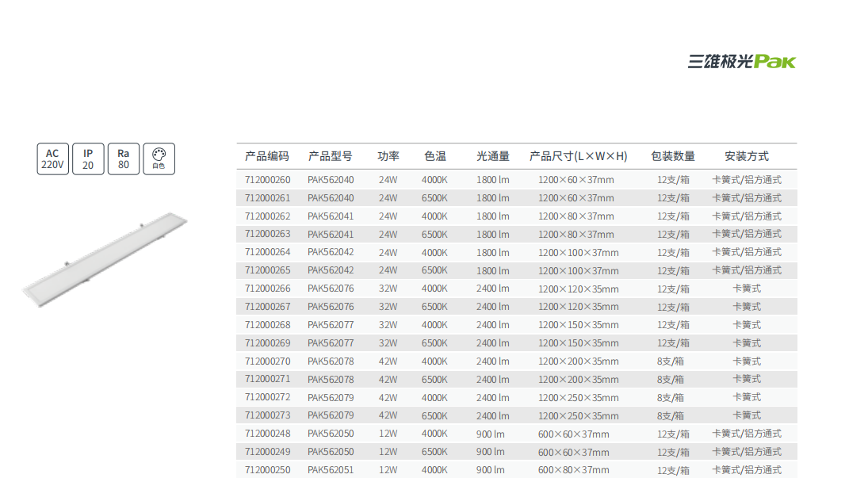Click the 色温 column header
Viewport: 868px width, 478px height.
(x=435, y=156)
